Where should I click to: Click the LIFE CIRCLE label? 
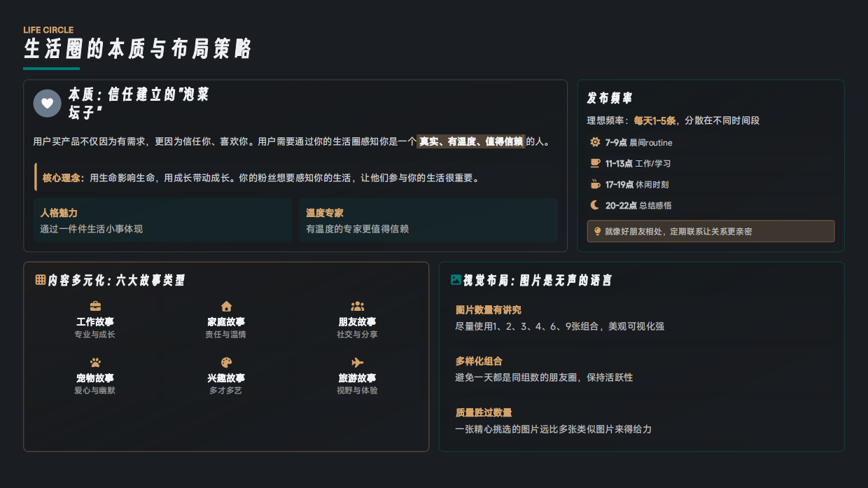tap(48, 30)
